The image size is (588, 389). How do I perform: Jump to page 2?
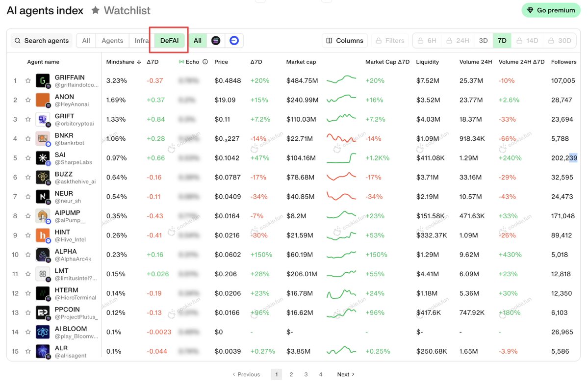click(291, 374)
